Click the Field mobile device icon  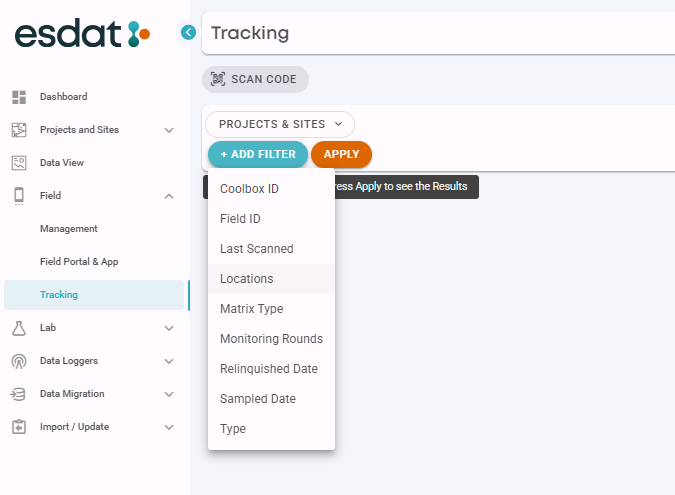(x=18, y=196)
